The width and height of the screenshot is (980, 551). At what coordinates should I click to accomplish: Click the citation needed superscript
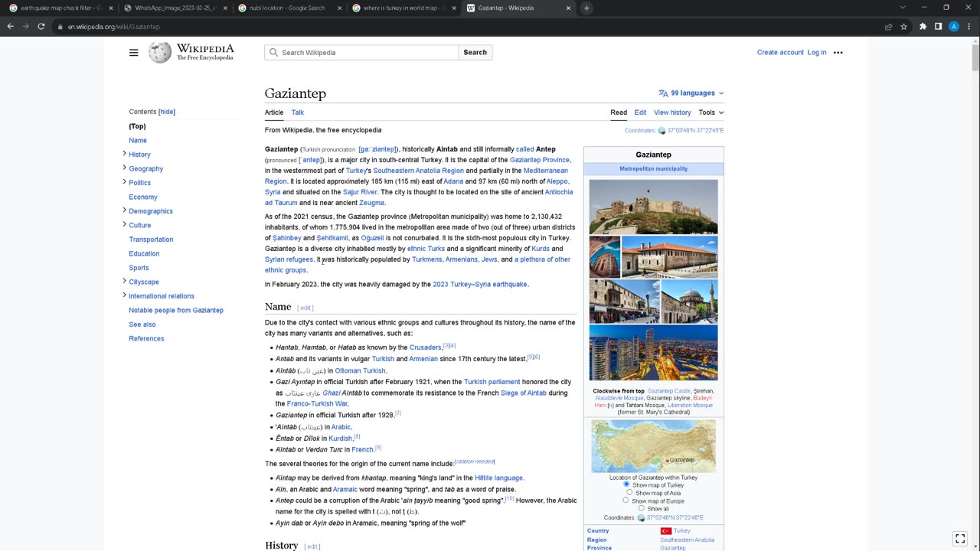point(475,461)
